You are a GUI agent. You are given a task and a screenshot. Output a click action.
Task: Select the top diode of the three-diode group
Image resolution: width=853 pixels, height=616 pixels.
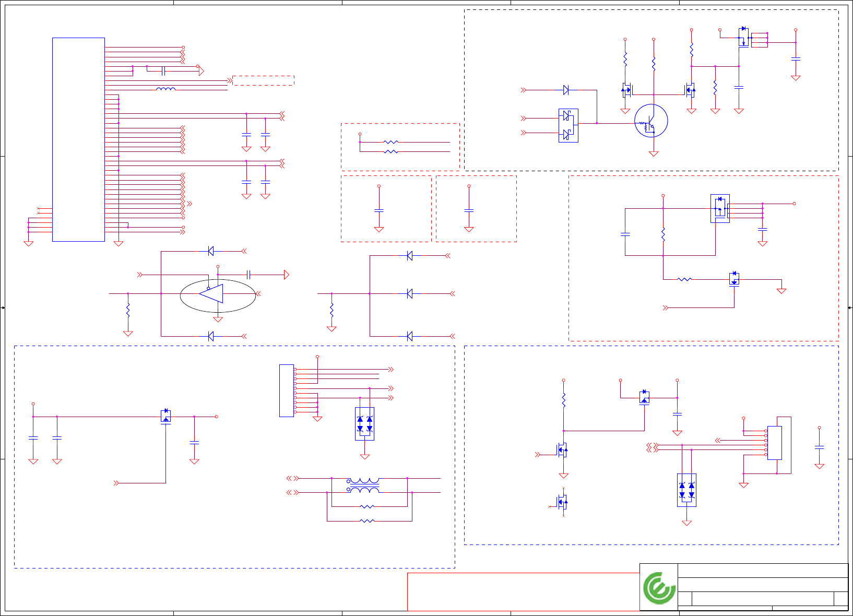coord(409,256)
